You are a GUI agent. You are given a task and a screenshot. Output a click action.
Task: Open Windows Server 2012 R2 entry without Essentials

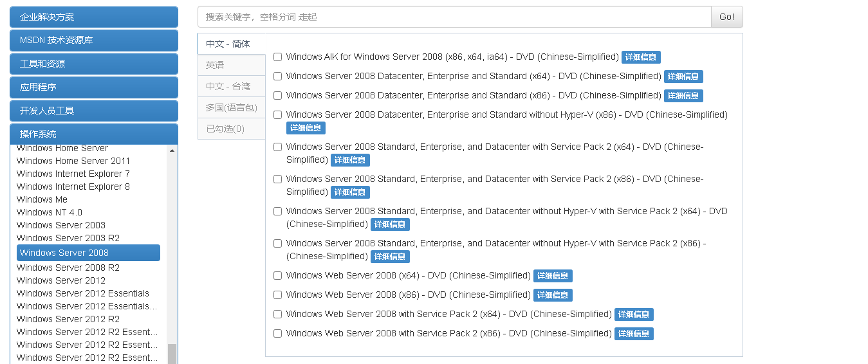pyautogui.click(x=68, y=319)
